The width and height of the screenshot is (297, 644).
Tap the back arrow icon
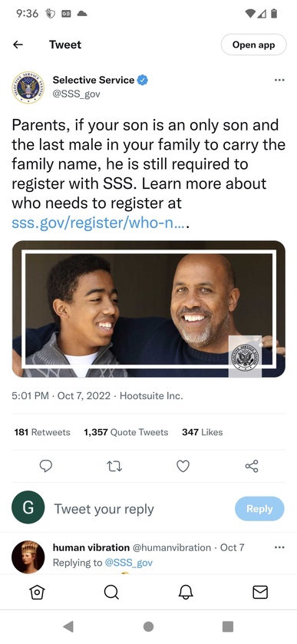[18, 45]
